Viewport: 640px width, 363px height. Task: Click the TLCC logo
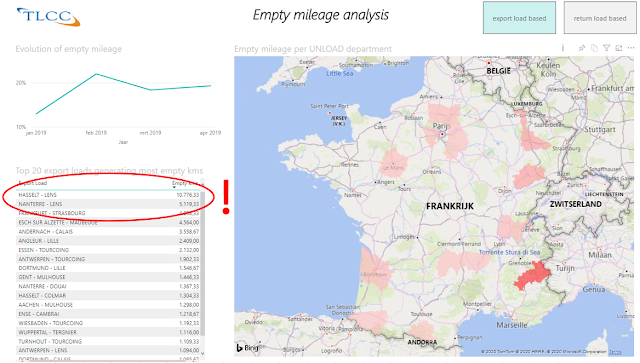[x=48, y=17]
